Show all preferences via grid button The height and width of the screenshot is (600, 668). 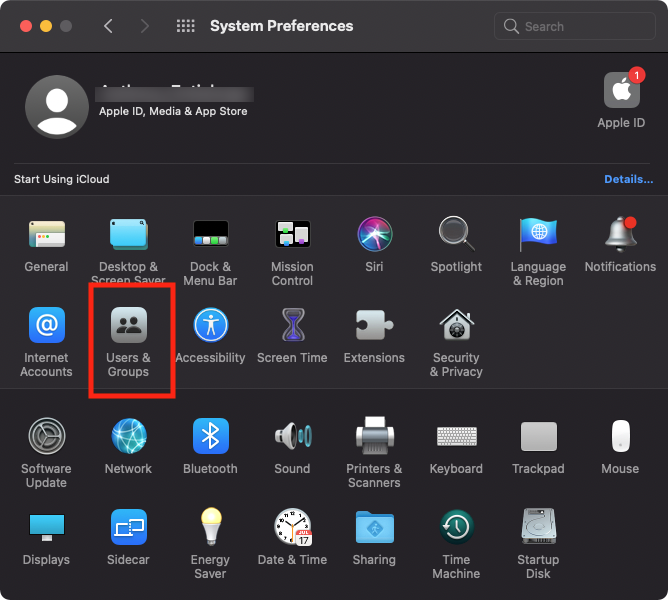click(x=186, y=26)
